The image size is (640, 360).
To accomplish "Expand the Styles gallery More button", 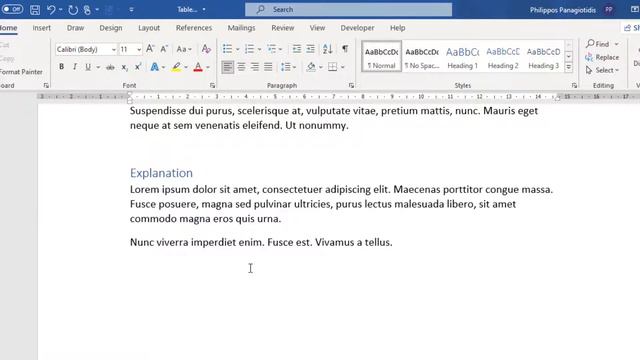I will tap(569, 67).
